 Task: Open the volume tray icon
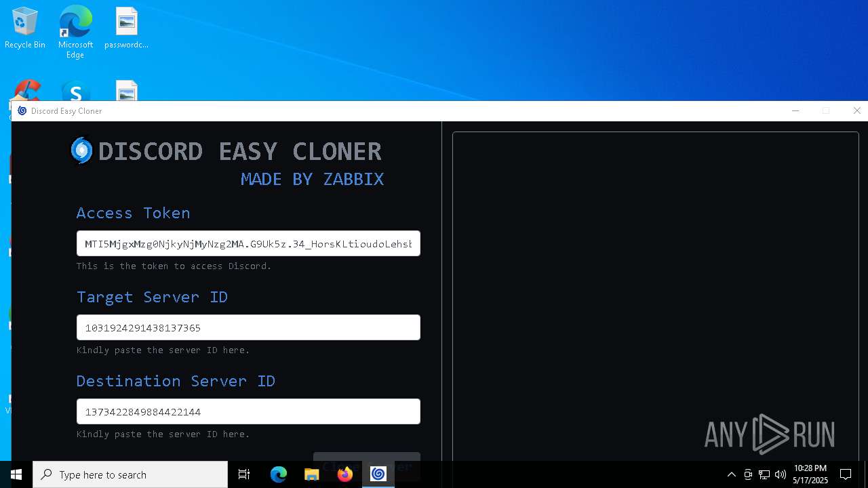tap(781, 474)
